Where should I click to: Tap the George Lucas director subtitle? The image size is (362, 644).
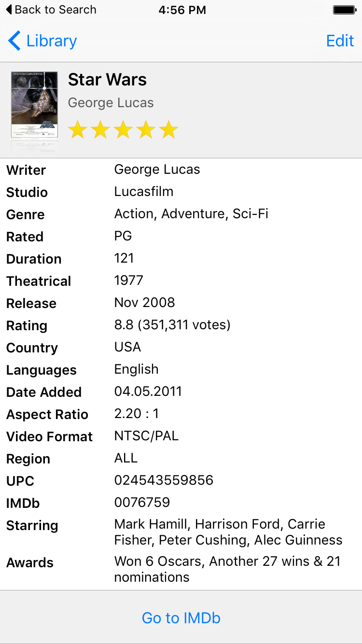click(x=111, y=103)
